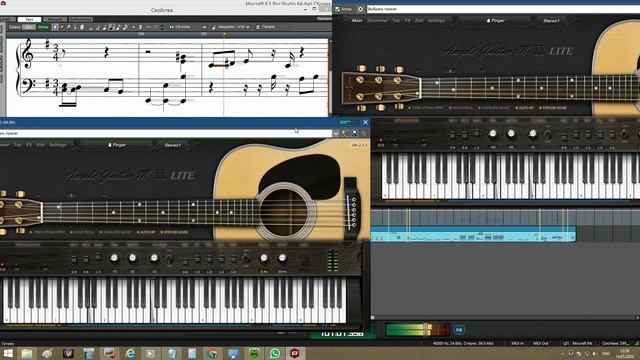Viewport: 640px width, 360px height.
Task: Select the arrow tool in notation toolbar
Action: (x=55, y=27)
